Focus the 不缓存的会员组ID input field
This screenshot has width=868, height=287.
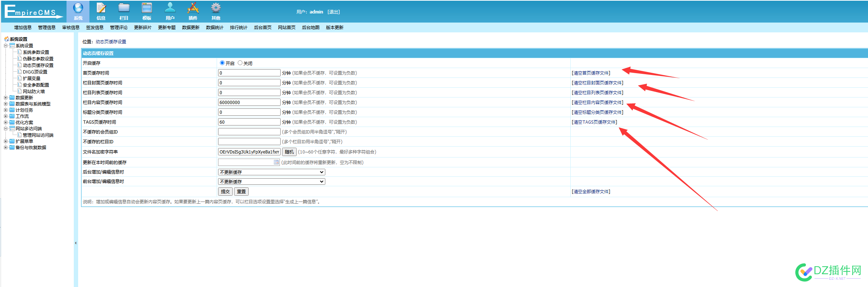(249, 132)
